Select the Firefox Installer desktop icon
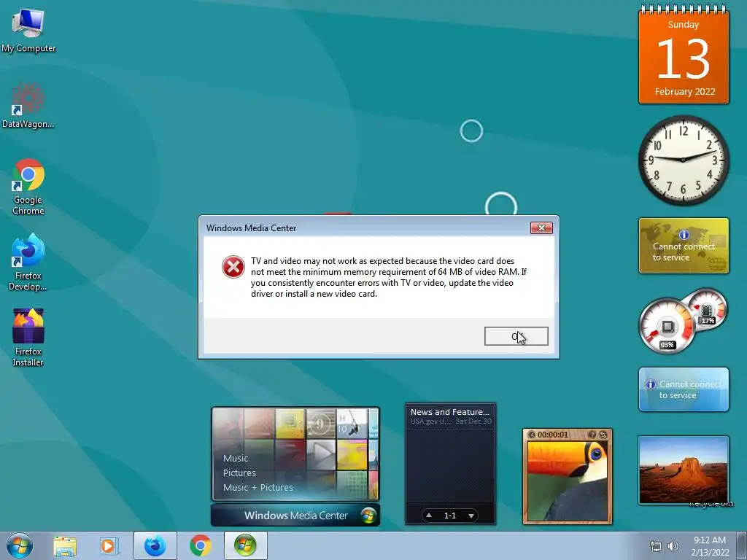The image size is (747, 560). tap(28, 337)
